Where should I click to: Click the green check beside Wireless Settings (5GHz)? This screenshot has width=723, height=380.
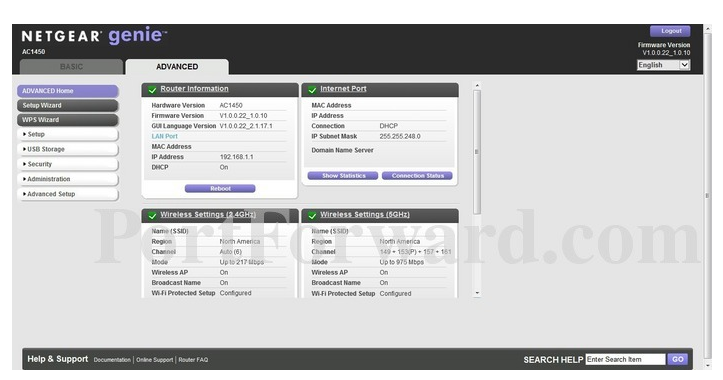pyautogui.click(x=312, y=215)
